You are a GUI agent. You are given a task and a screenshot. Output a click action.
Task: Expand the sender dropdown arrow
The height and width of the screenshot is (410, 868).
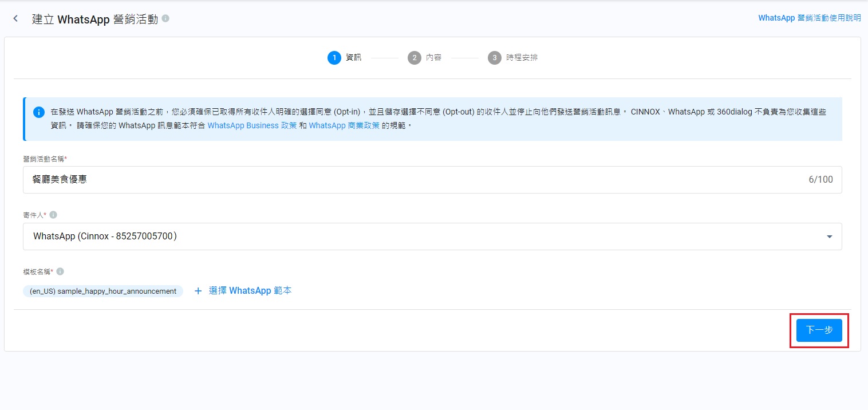tap(829, 236)
